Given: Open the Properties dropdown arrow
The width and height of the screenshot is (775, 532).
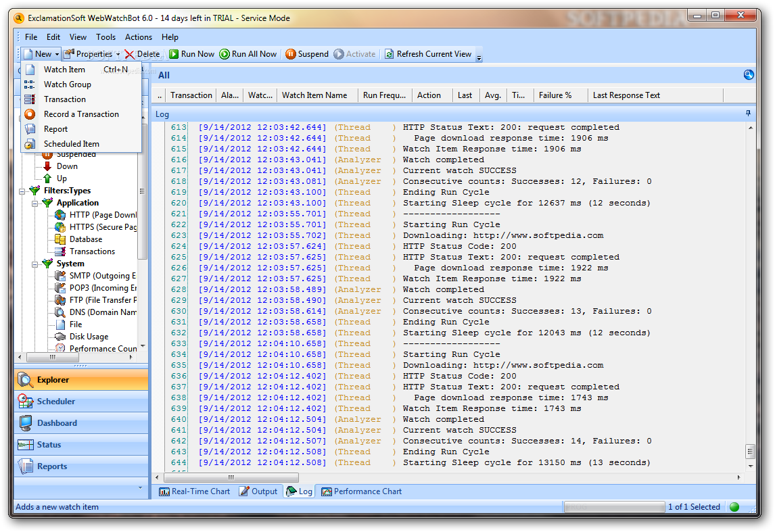Looking at the screenshot, I should point(118,54).
